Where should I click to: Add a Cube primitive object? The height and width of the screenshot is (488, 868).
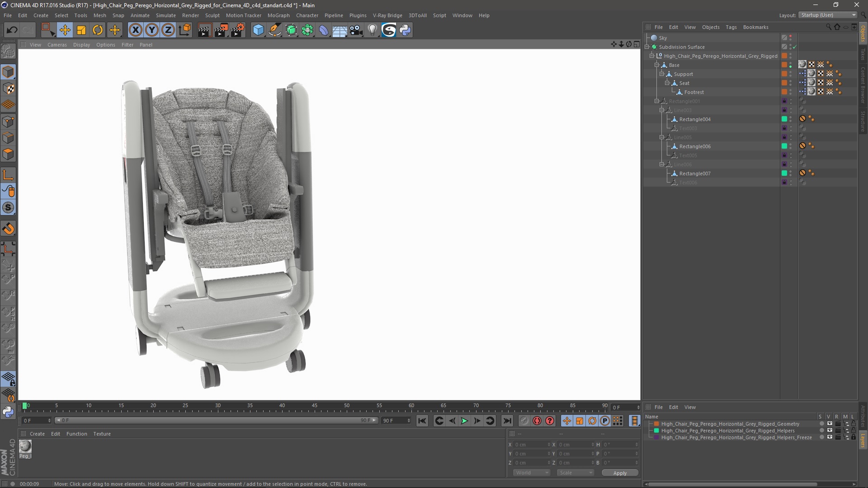pos(258,30)
